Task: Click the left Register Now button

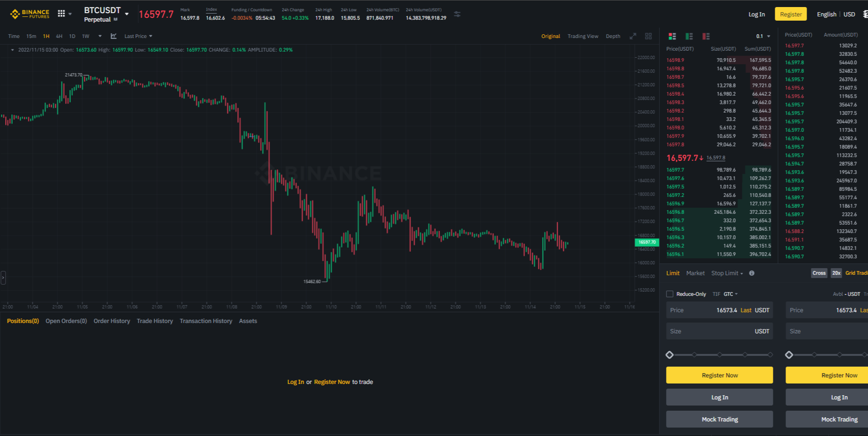Action: (719, 375)
